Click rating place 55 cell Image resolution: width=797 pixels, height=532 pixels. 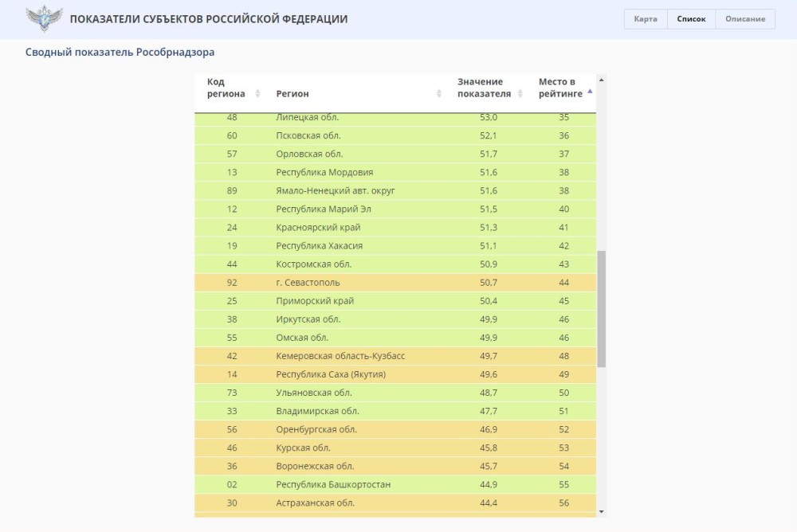pos(563,485)
